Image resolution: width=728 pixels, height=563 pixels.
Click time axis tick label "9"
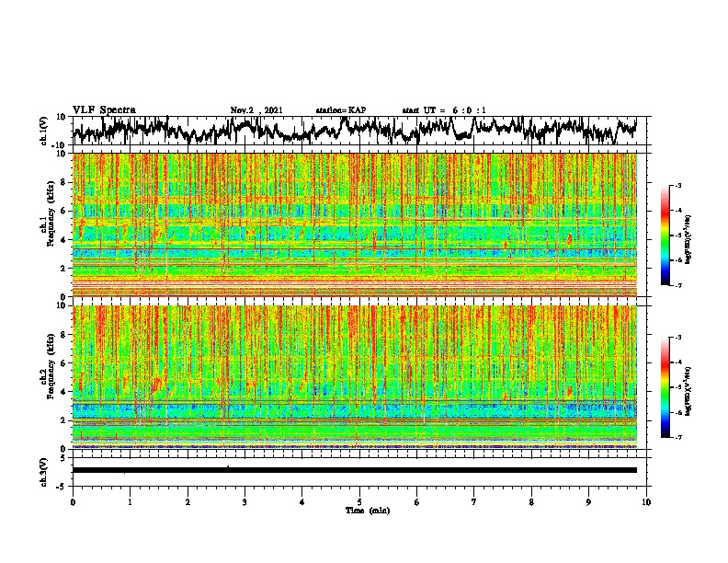point(588,502)
